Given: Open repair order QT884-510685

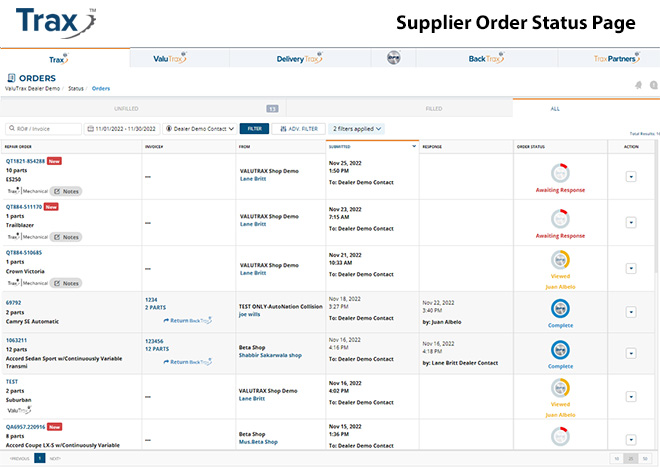Looking at the screenshot, I should [x=24, y=253].
